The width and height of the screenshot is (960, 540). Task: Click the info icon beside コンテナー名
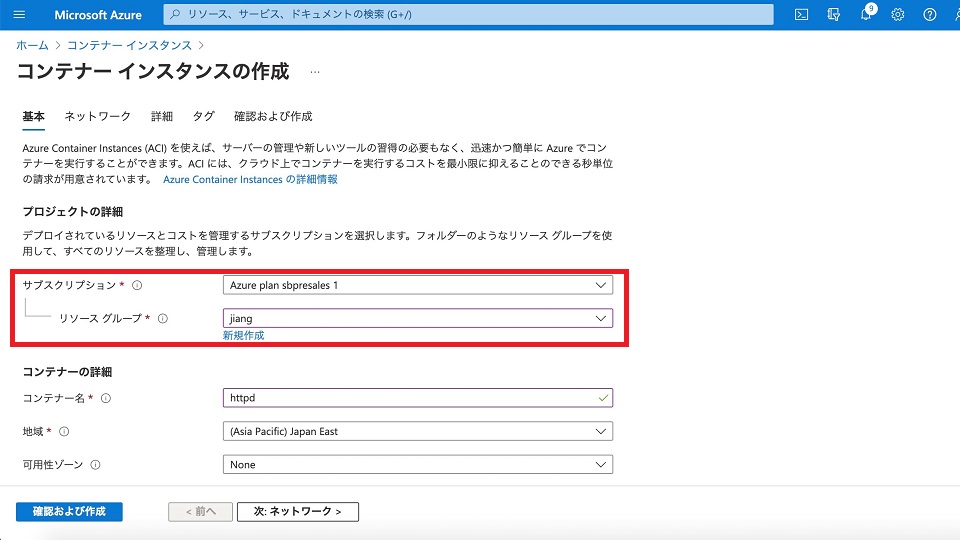coord(106,398)
